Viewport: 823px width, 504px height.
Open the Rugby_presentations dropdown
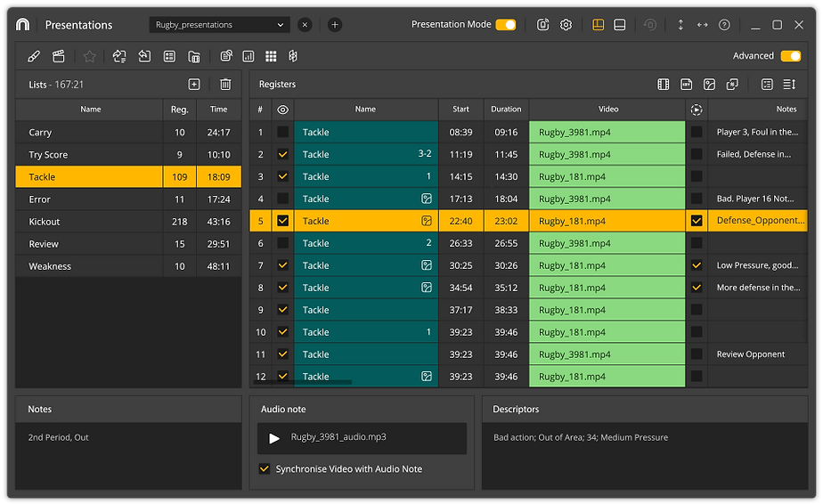pos(219,25)
